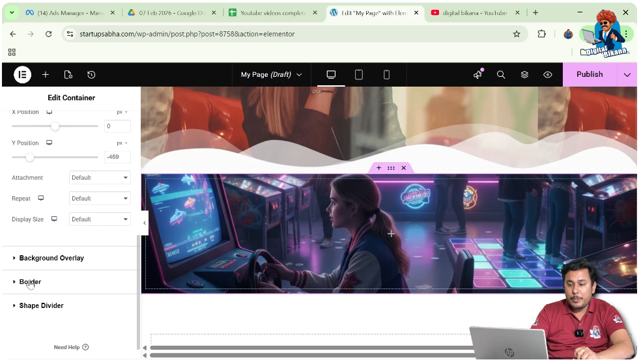Screen dimensions: 641x364
Task: Expand the Shape Divider section
Action: point(70,305)
